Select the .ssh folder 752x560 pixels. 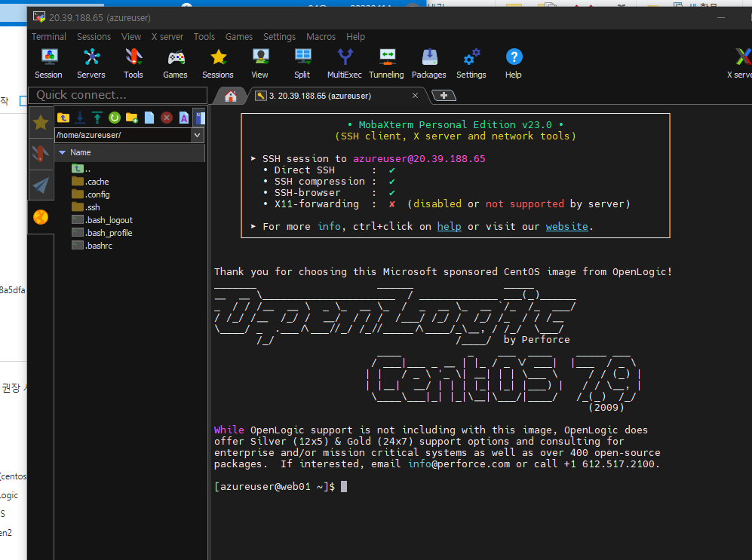[x=86, y=207]
